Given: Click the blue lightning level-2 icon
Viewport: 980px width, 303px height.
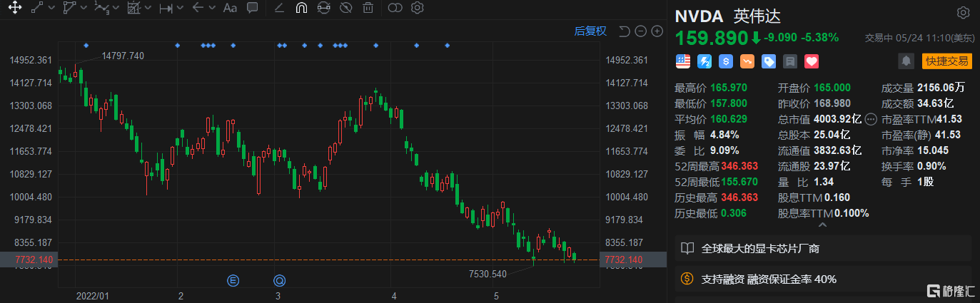Looking at the screenshot, I should 704,61.
